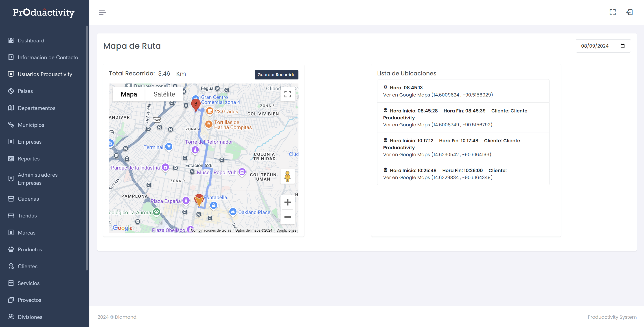Screen dimensions: 644x327
Task: Click Total Recorrido 3.46 value
Action: (164, 73)
